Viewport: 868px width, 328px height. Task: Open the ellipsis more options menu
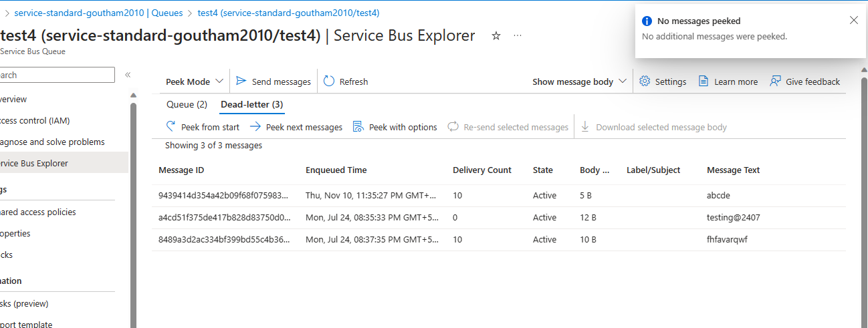(518, 36)
